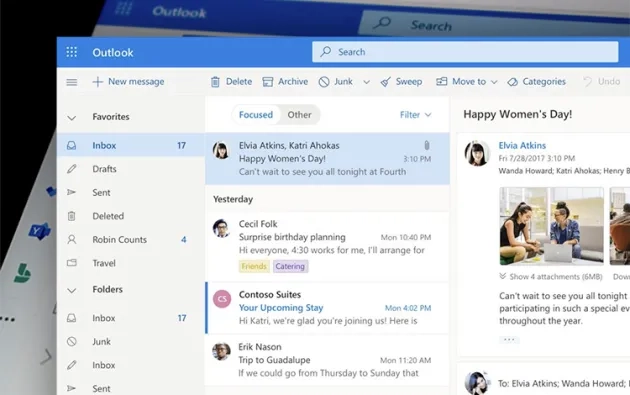The width and height of the screenshot is (630, 395).
Task: Open the Elvia Atkins sender link
Action: (522, 145)
